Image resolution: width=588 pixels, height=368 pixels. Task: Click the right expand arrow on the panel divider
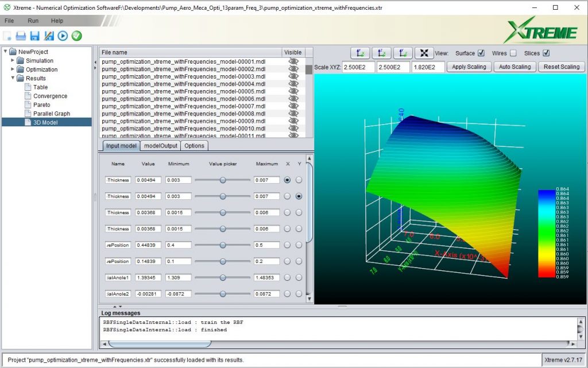95,68
